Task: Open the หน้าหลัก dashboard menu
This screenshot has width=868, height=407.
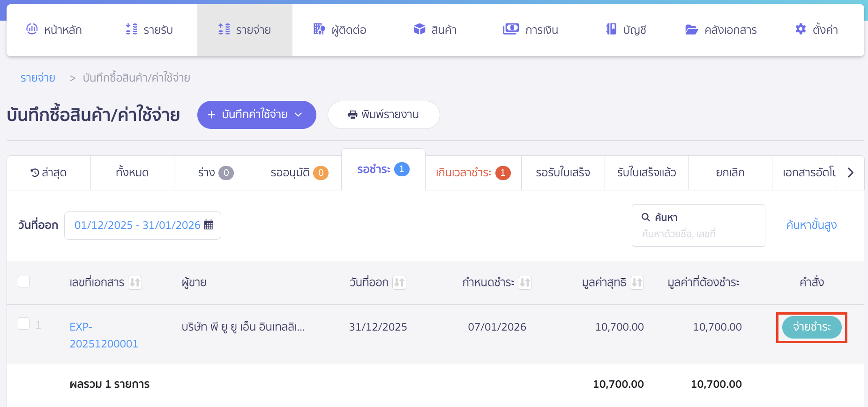Action: pyautogui.click(x=54, y=30)
